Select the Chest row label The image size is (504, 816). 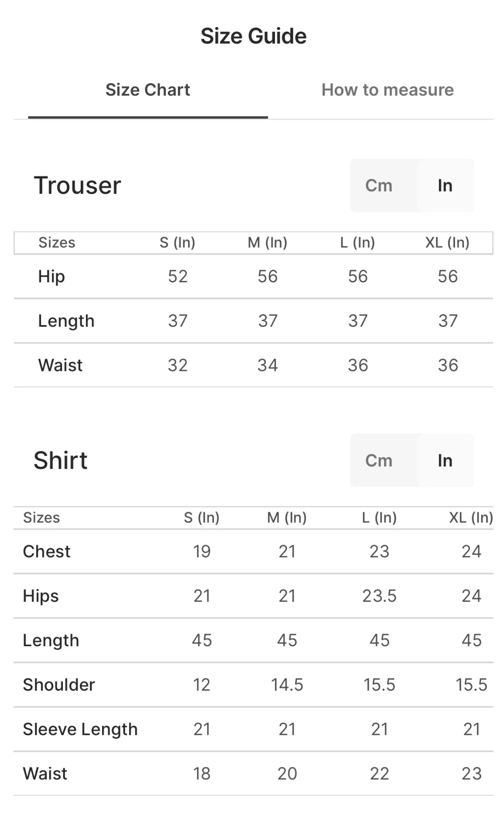click(46, 552)
